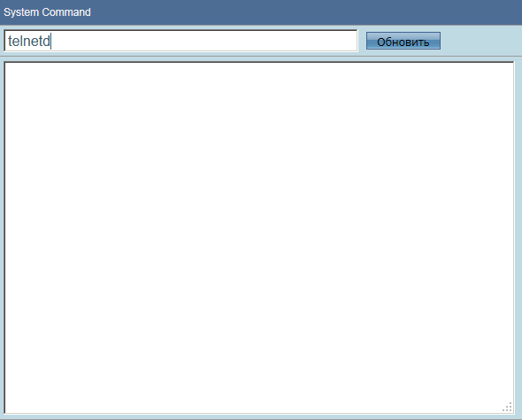Focus the command output textarea's left edge
The width and height of the screenshot is (522, 420).
tap(8, 238)
